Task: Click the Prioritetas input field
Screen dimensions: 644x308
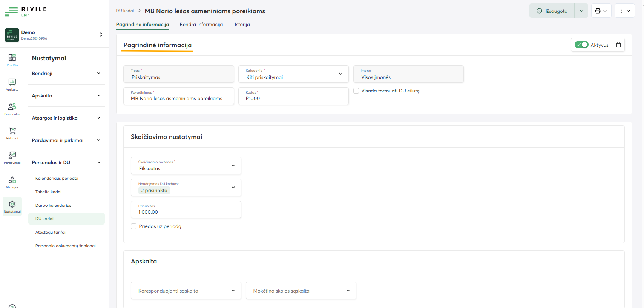Action: point(186,210)
